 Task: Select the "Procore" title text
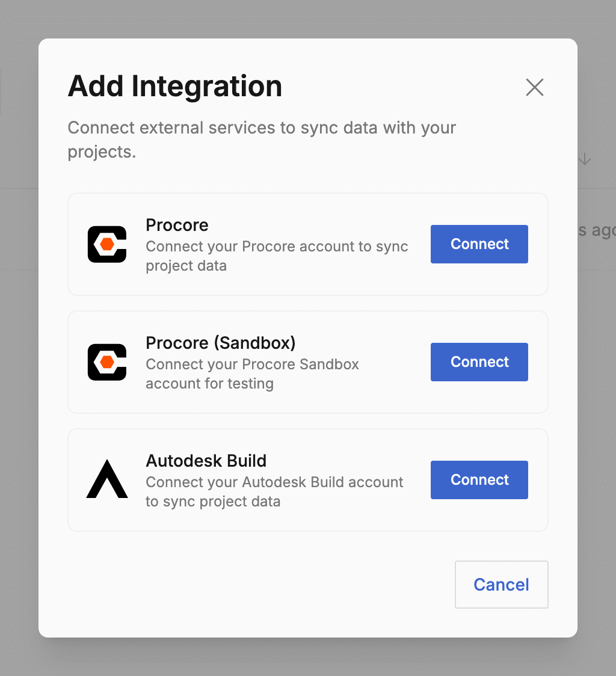click(x=177, y=225)
